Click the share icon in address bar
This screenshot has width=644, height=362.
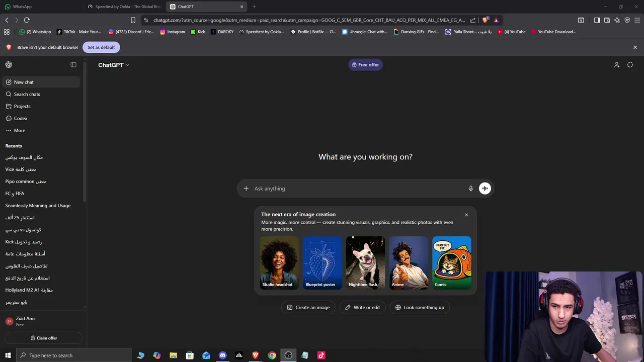click(473, 20)
